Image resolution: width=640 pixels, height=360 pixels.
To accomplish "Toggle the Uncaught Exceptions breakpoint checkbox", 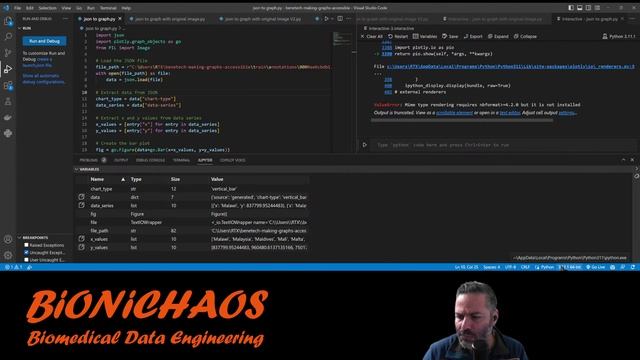I will [x=26, y=252].
